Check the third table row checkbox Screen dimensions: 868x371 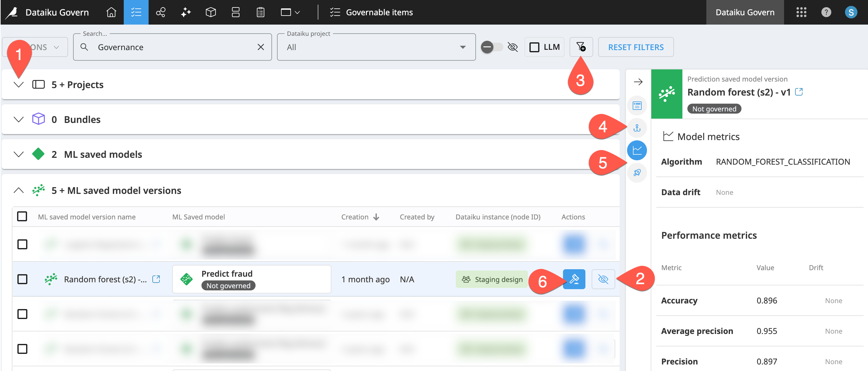pyautogui.click(x=22, y=314)
